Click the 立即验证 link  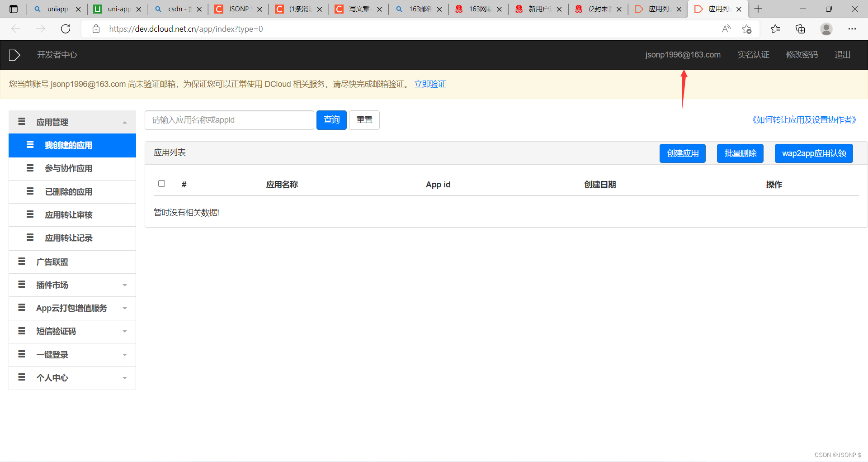pos(429,84)
